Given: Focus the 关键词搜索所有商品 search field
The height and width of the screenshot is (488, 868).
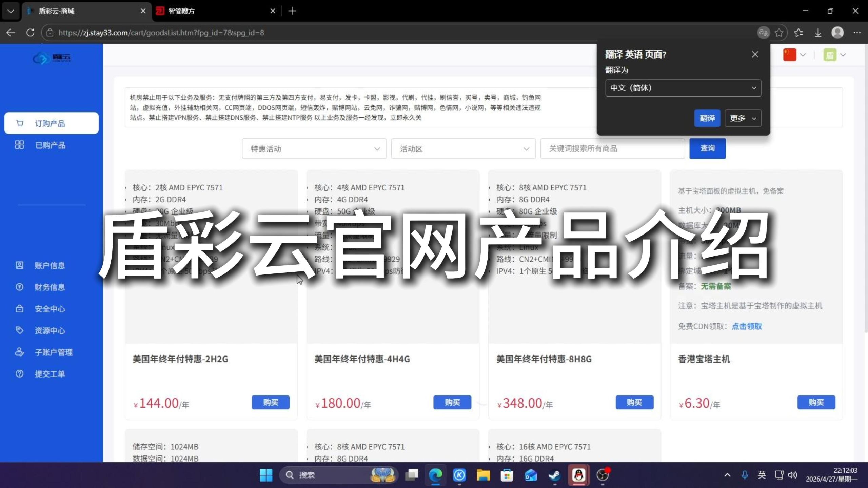Looking at the screenshot, I should [x=612, y=148].
